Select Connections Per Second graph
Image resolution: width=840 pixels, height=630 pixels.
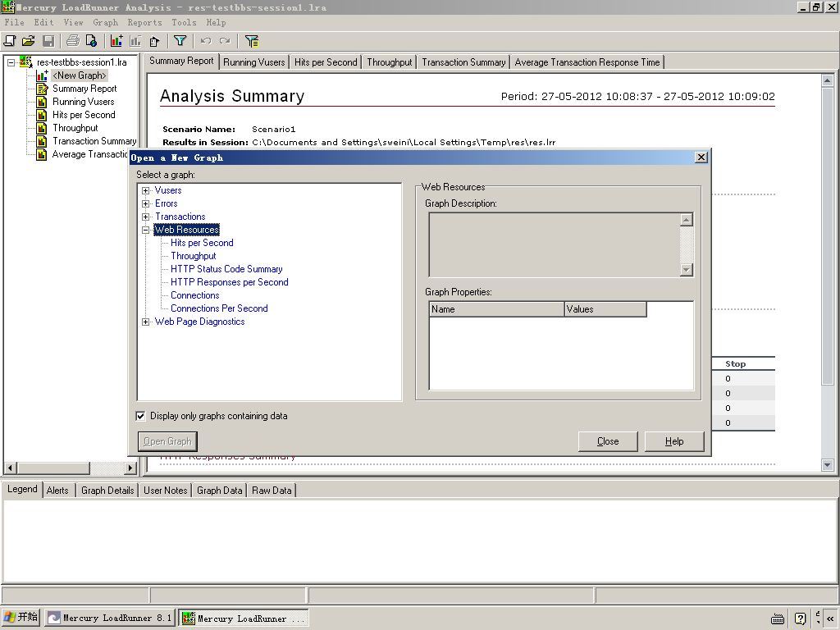219,308
